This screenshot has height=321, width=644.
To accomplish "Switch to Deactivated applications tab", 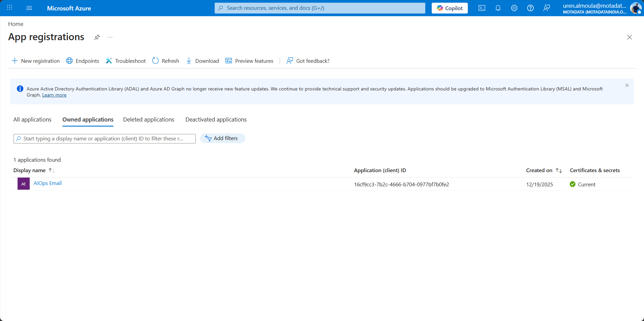I will coord(216,119).
